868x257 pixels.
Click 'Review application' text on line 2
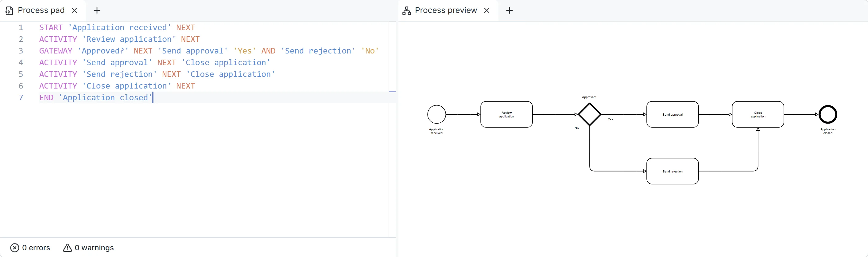129,39
